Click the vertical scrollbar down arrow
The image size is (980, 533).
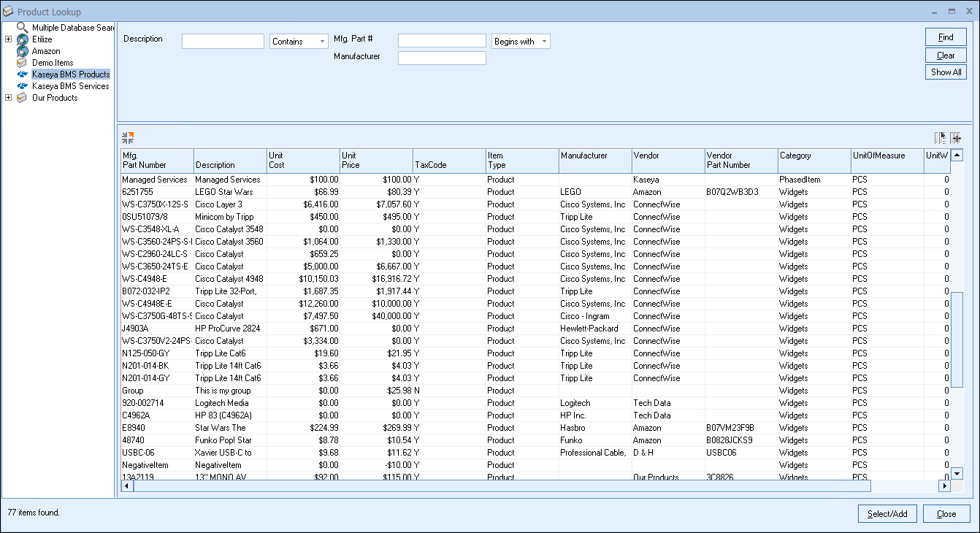[957, 473]
